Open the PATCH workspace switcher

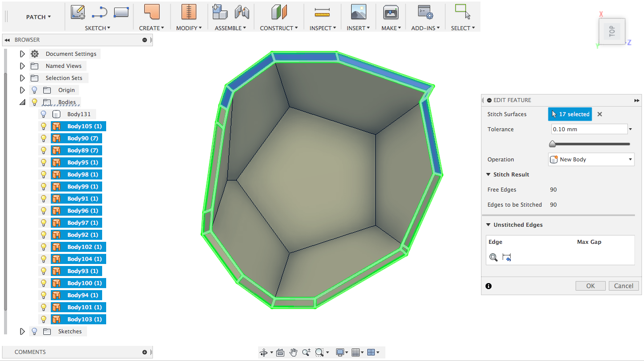click(x=38, y=17)
